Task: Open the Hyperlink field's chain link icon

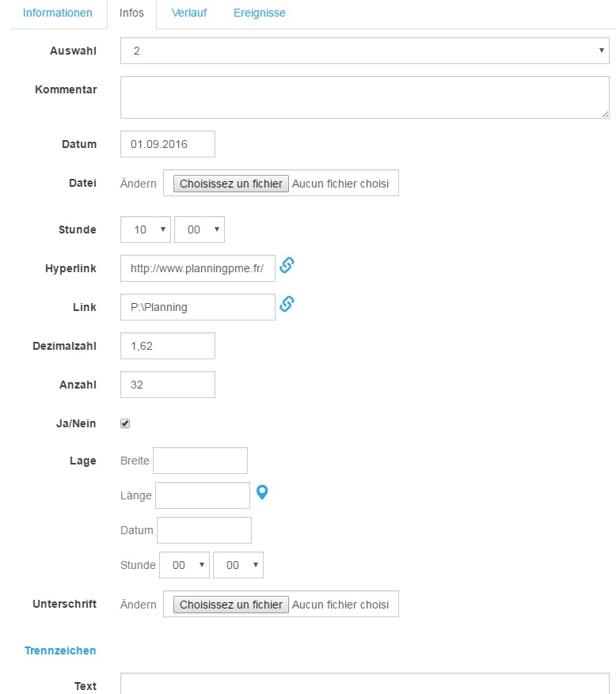Action: coord(287,266)
